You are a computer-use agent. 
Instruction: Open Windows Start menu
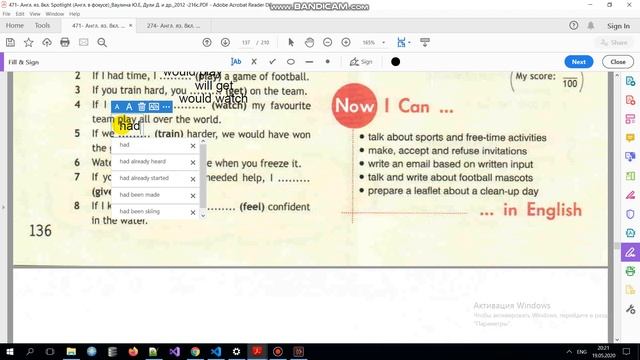9,351
